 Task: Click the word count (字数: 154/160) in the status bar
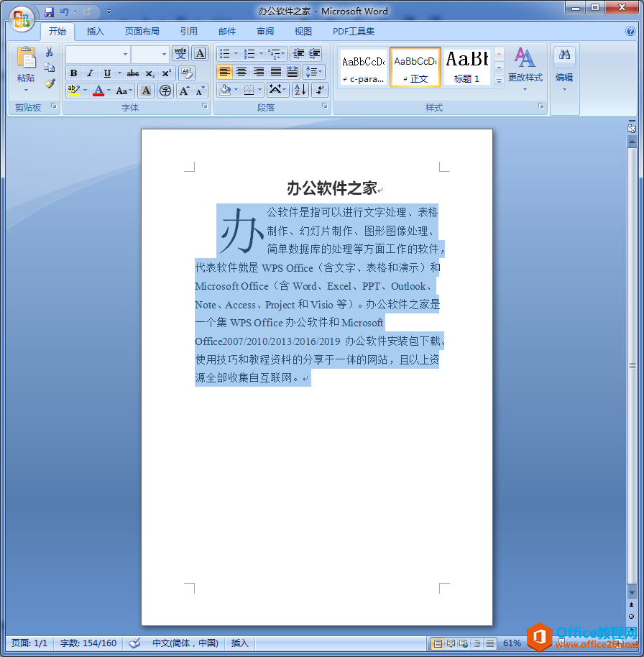tap(88, 643)
